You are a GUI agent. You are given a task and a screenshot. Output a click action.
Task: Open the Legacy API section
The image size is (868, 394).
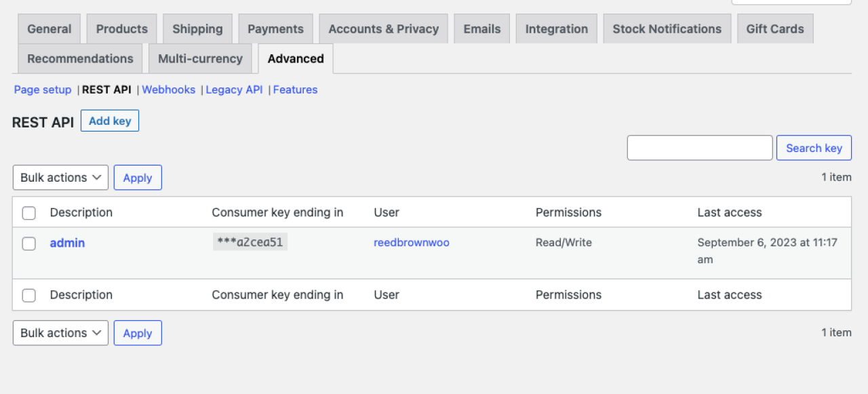(234, 90)
